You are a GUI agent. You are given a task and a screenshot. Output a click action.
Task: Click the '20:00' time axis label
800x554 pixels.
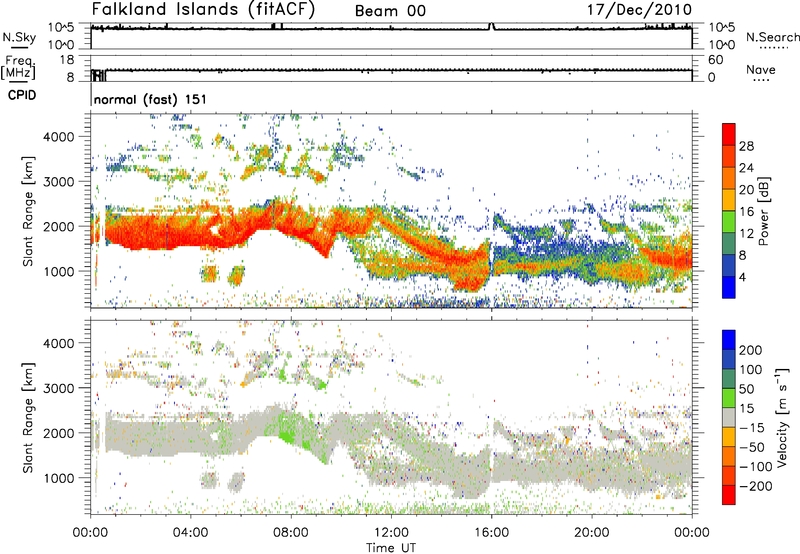(x=592, y=533)
